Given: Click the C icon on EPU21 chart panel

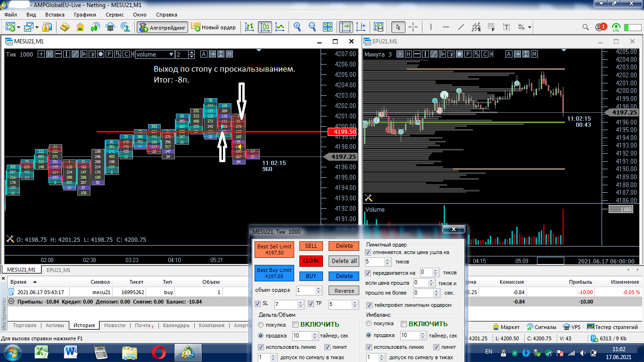Looking at the screenshot, I should (484, 54).
